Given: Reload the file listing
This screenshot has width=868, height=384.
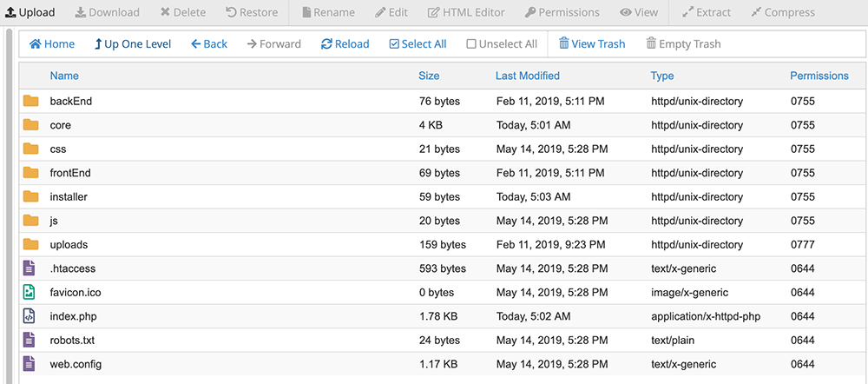Looking at the screenshot, I should coord(345,43).
